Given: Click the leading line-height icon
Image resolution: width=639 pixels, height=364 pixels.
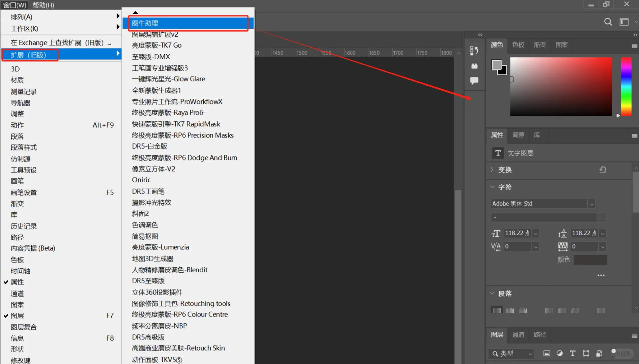Looking at the screenshot, I should (562, 233).
